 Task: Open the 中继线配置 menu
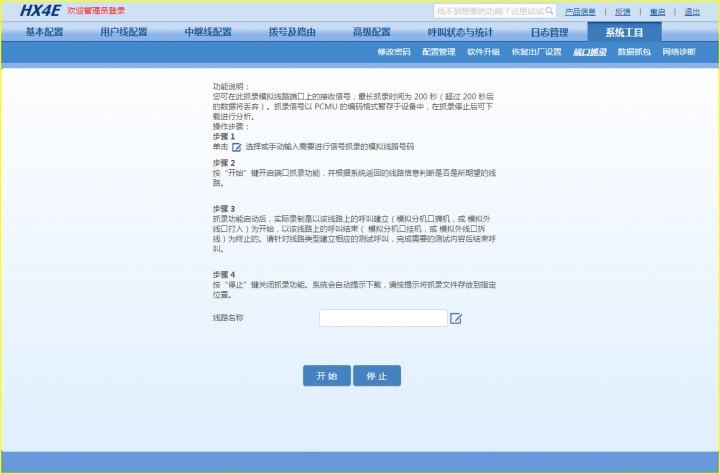point(208,32)
